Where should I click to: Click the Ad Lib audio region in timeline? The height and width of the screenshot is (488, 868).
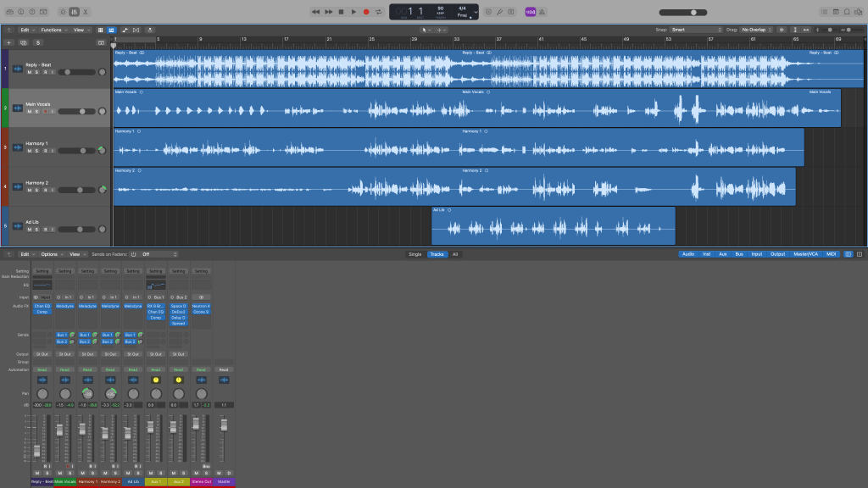[553, 227]
